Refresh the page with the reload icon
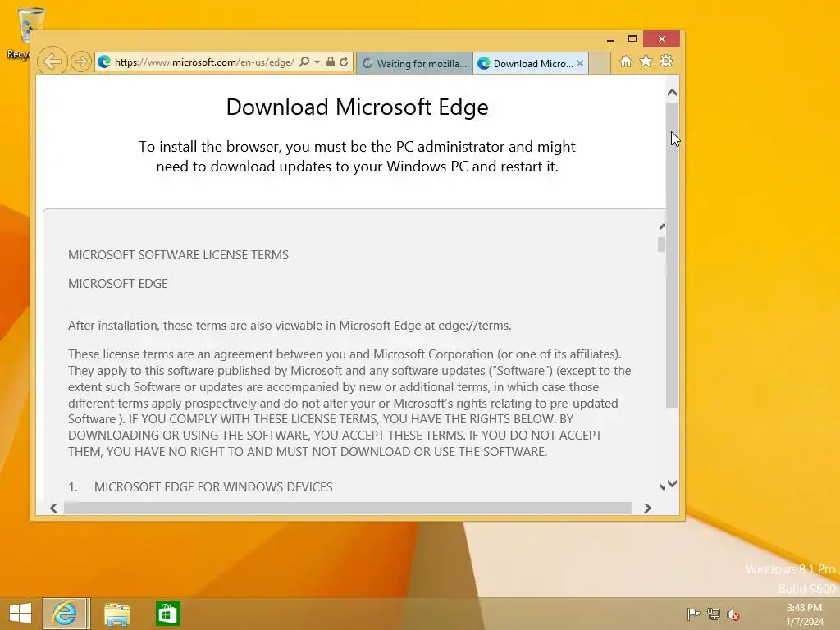840x630 pixels. (x=344, y=62)
